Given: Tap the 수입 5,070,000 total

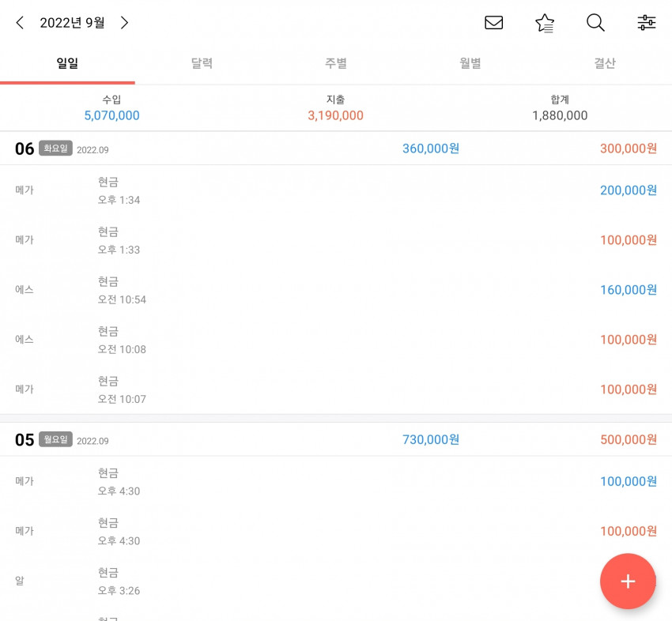Looking at the screenshot, I should pos(111,108).
